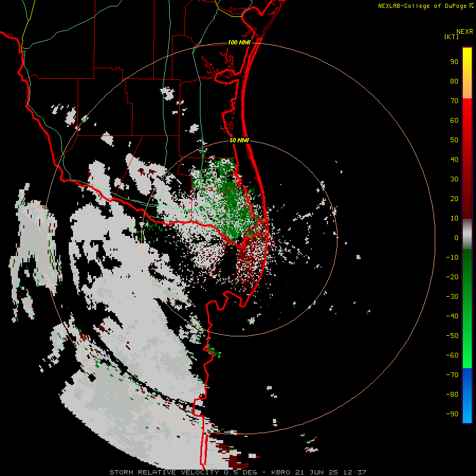This screenshot has width=476, height=476.
Task: Click the -30 value on velocity scale
Action: pyautogui.click(x=452, y=297)
